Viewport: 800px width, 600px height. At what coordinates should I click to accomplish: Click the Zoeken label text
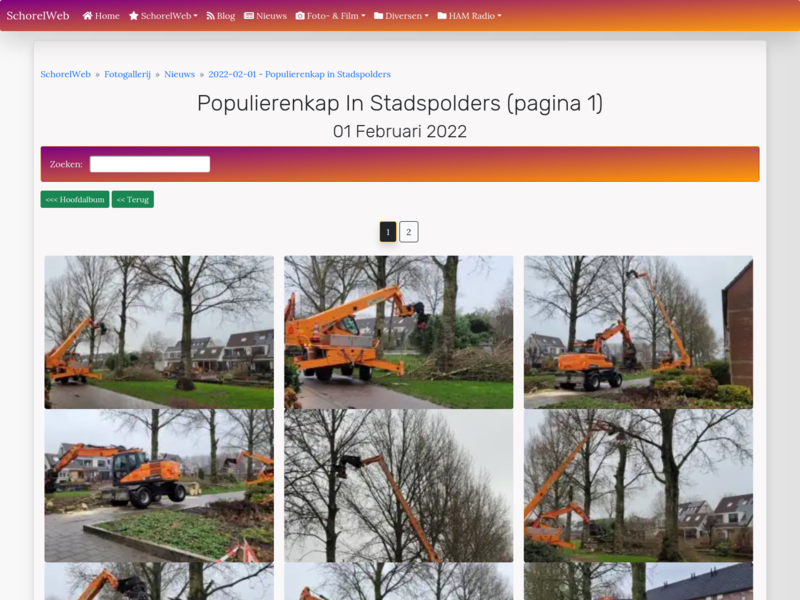(x=66, y=164)
